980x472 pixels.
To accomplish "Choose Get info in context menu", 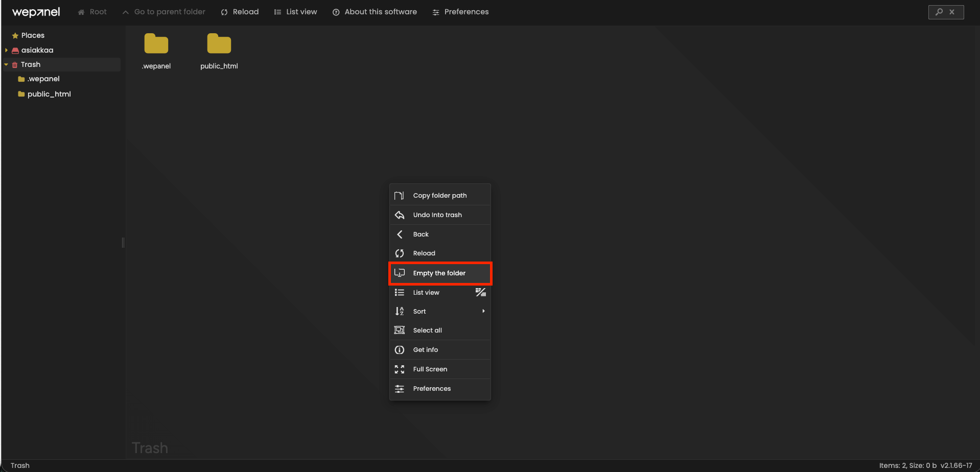I will pyautogui.click(x=440, y=350).
